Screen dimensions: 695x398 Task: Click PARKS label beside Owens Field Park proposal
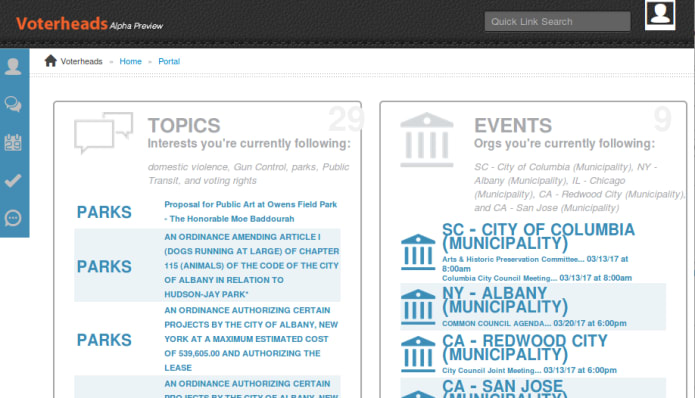coord(104,212)
